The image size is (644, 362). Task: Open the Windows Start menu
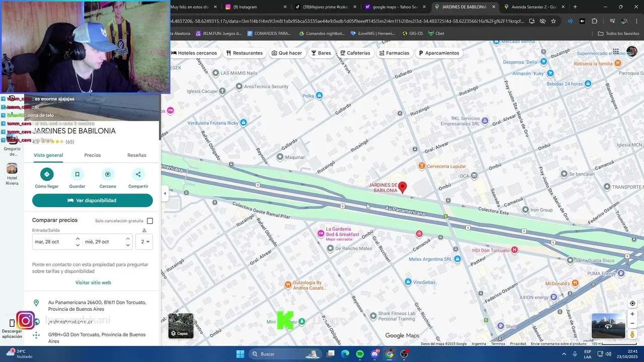pyautogui.click(x=240, y=354)
